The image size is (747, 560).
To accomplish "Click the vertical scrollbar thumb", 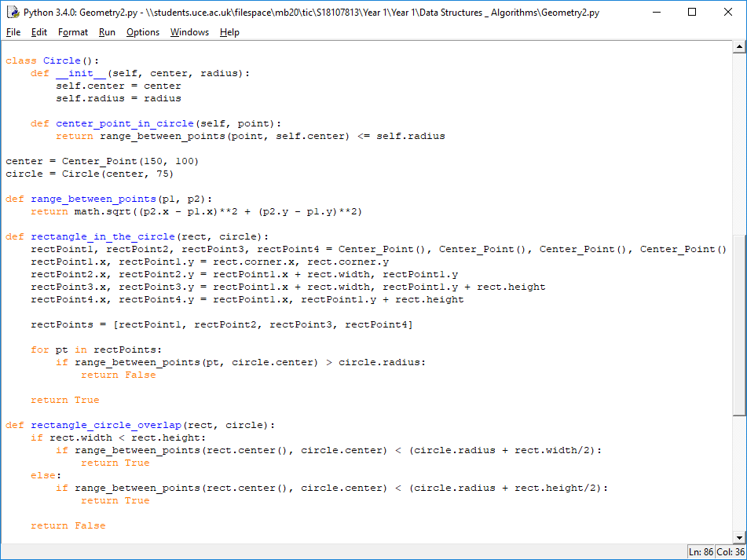I will (x=739, y=324).
